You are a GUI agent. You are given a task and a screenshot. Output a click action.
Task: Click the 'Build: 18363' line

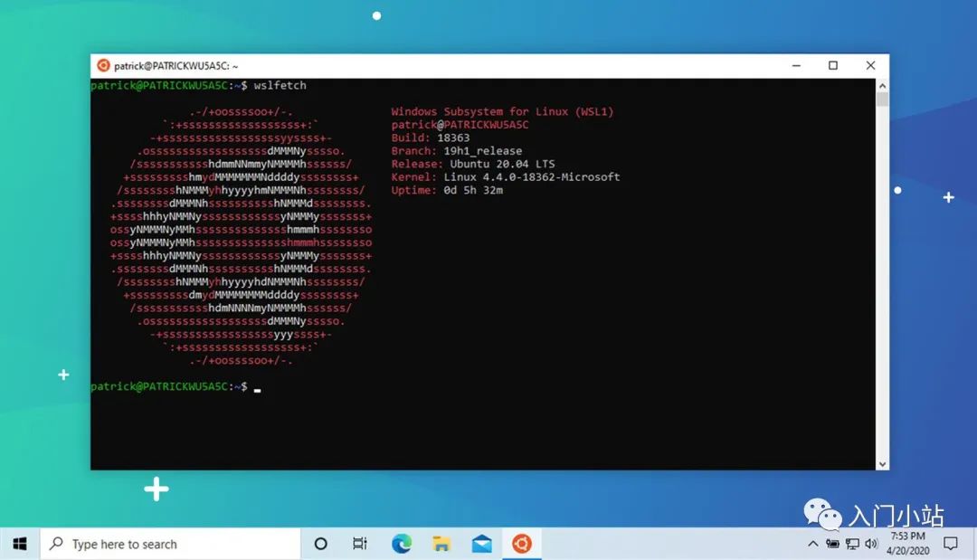point(431,138)
